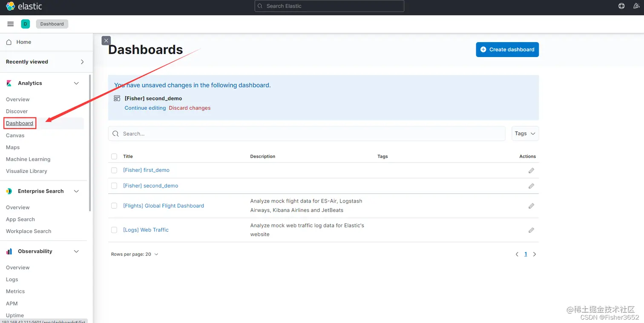Viewport: 644px width, 323px height.
Task: Select all dashboards with header checkbox
Action: (x=114, y=157)
